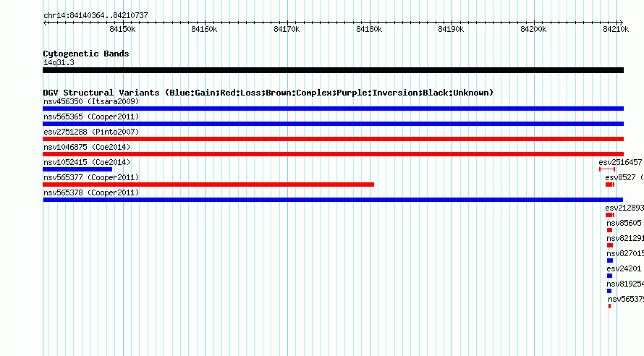Image resolution: width=644 pixels, height=356 pixels.
Task: Select the blue gain bar under nsv565378
Action: pyautogui.click(x=333, y=200)
